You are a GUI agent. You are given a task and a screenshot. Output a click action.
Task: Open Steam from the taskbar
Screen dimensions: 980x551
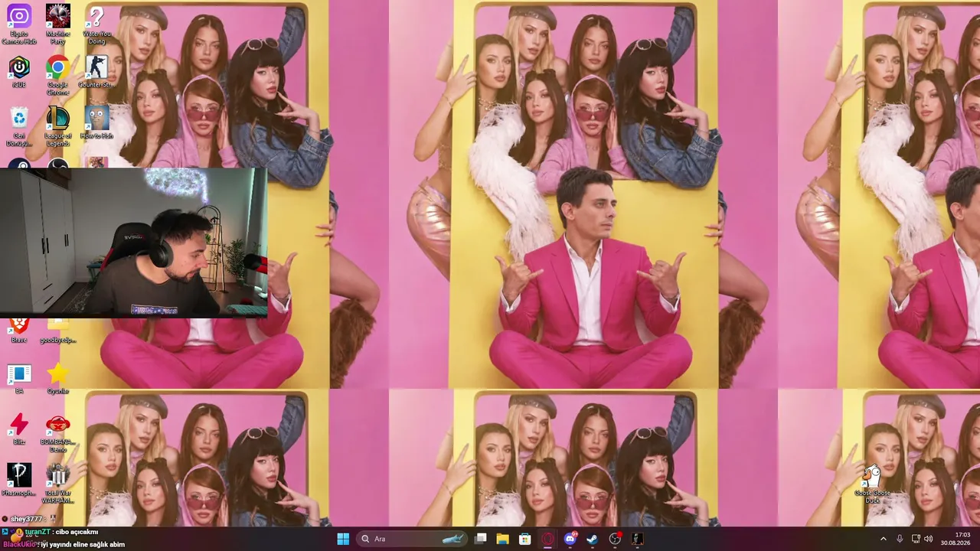[592, 539]
